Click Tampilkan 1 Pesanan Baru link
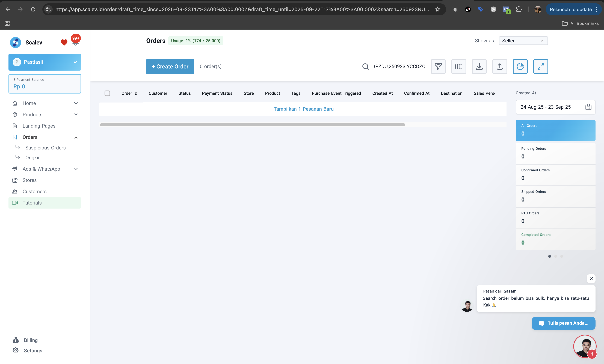The image size is (604, 364). point(303,109)
